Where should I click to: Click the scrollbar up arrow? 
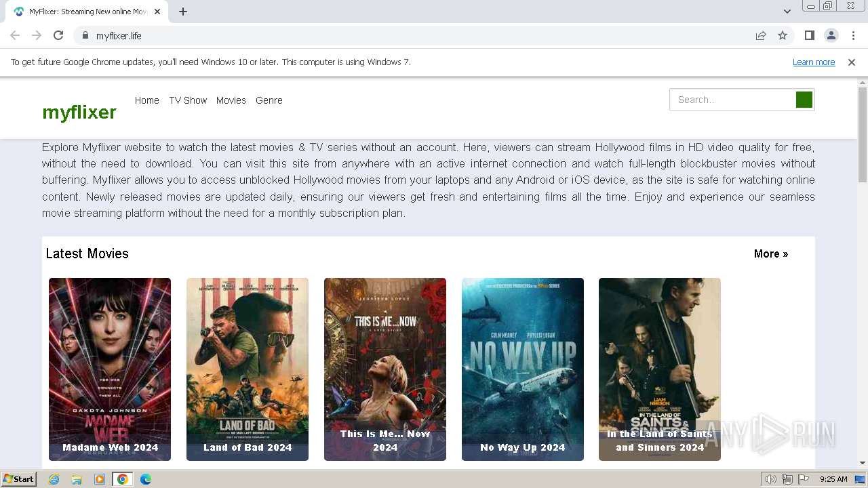pyautogui.click(x=863, y=82)
